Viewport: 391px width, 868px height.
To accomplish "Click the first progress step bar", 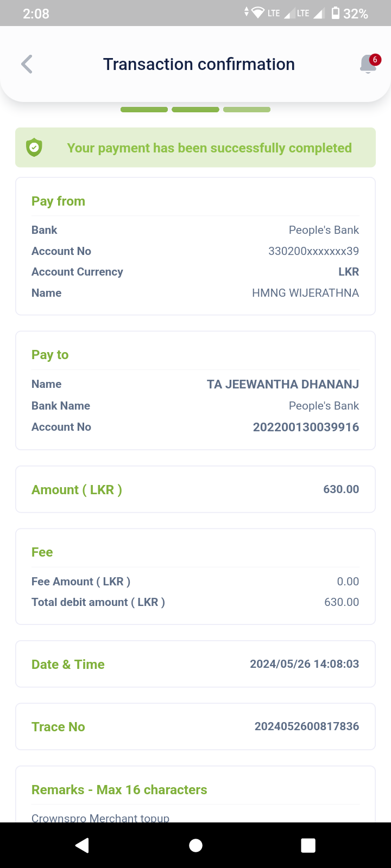I will pos(144,110).
